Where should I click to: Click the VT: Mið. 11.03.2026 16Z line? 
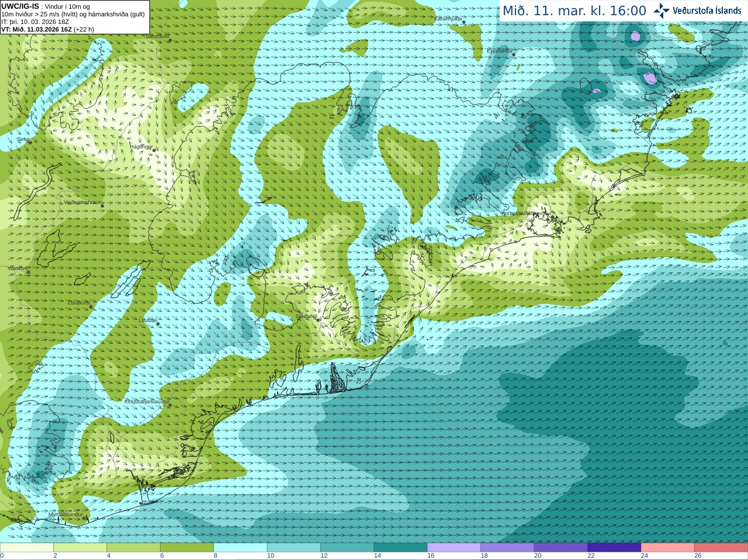pos(47,29)
